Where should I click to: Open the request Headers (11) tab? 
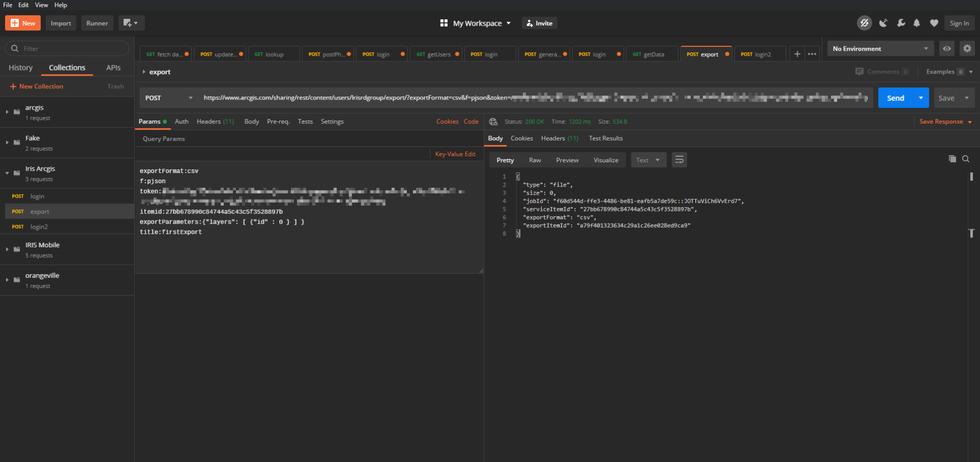coord(215,121)
